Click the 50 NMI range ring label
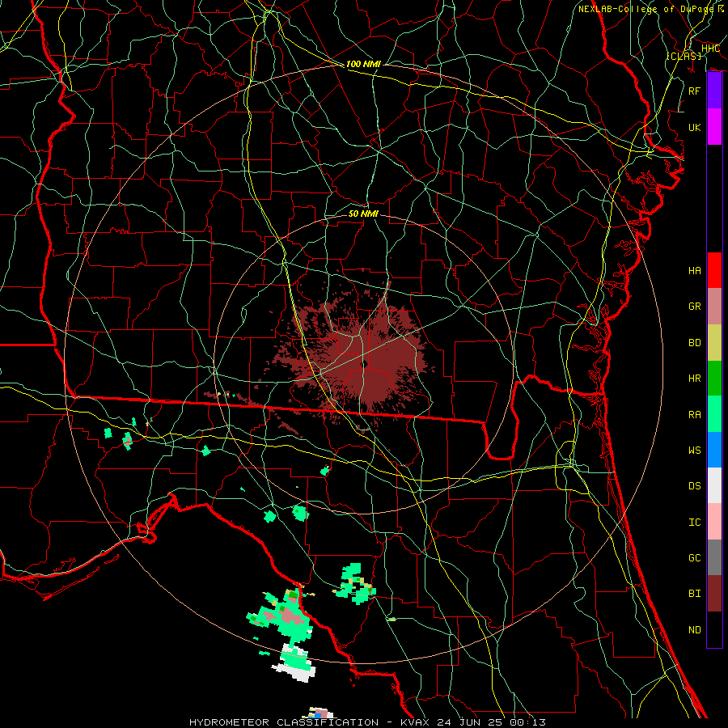This screenshot has height=728, width=728. click(363, 214)
